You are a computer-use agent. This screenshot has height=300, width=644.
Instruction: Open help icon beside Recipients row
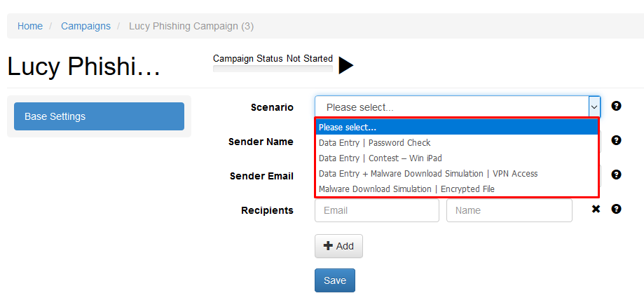click(616, 209)
